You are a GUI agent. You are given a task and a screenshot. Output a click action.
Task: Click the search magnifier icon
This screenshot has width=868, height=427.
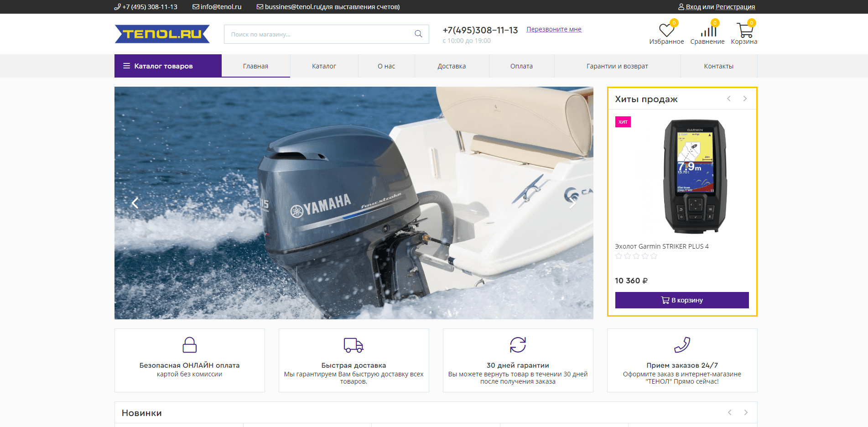point(418,34)
